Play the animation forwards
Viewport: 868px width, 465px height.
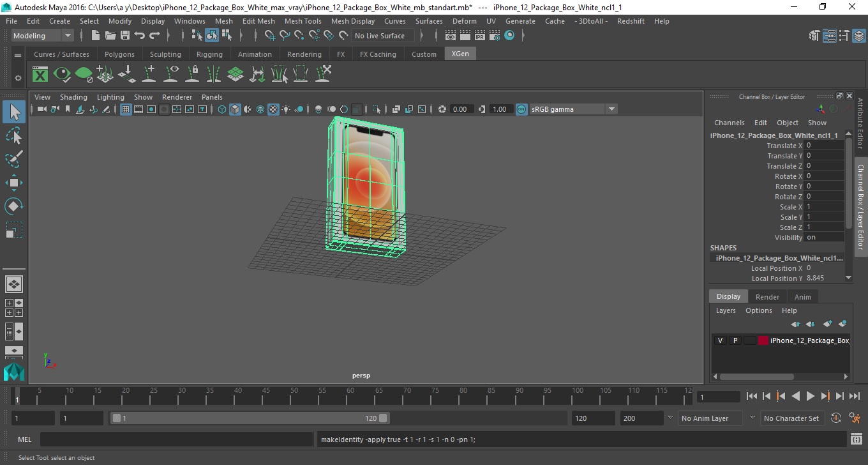coord(811,397)
